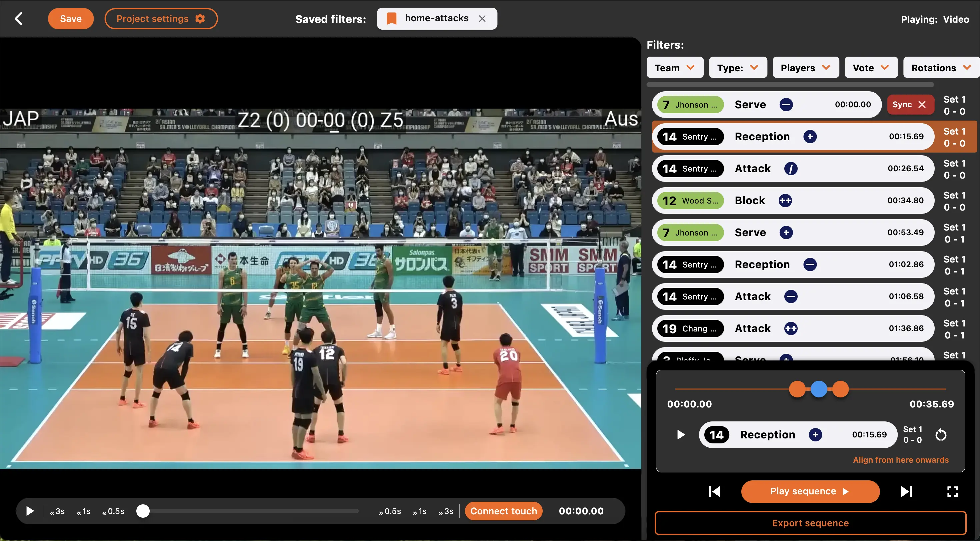Open the Vote filter dropdown
The image size is (980, 541).
coord(871,68)
